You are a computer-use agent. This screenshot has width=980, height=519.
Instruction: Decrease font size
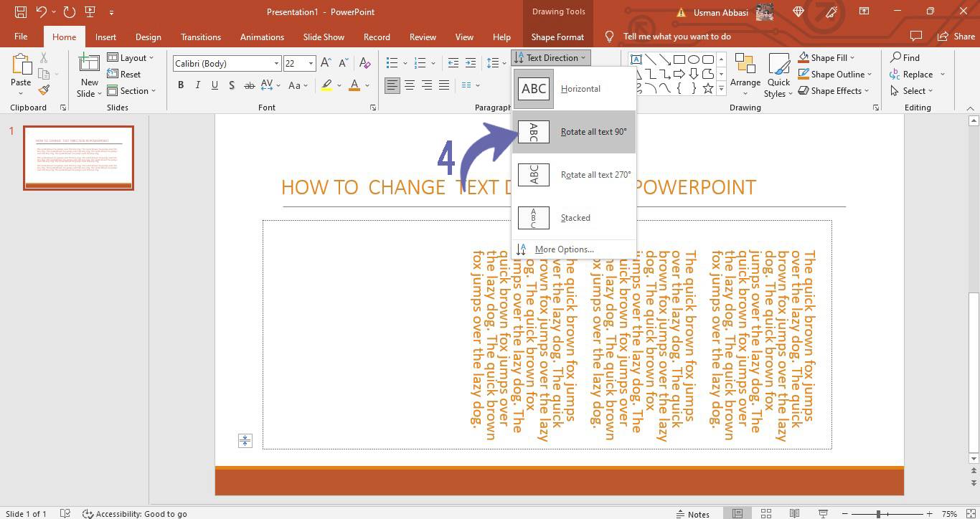[342, 63]
